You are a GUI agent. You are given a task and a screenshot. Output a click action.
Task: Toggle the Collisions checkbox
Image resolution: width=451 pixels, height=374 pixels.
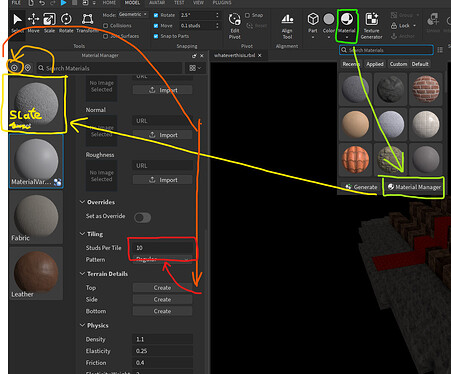[106, 26]
